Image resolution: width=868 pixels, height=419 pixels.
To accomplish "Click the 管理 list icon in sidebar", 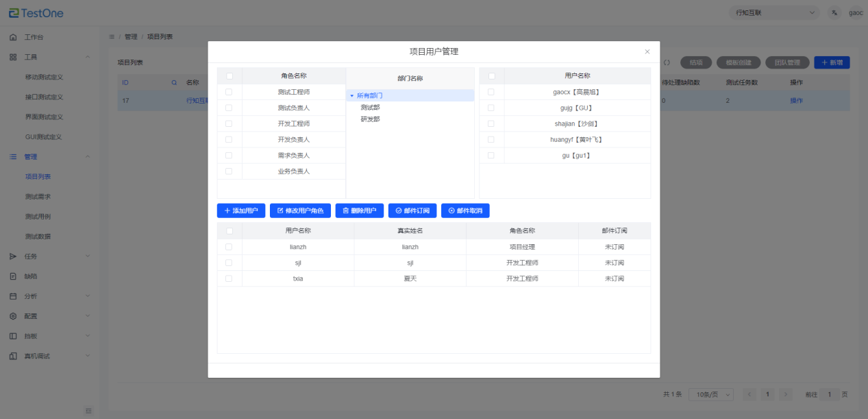I will tap(13, 156).
